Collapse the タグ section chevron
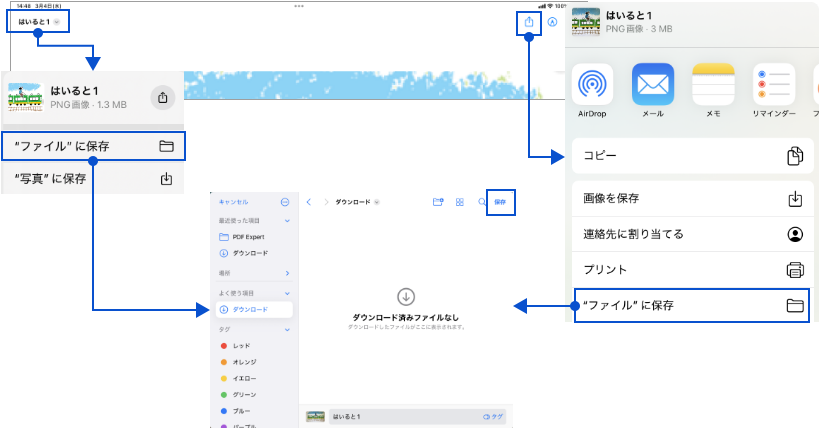 pyautogui.click(x=288, y=328)
